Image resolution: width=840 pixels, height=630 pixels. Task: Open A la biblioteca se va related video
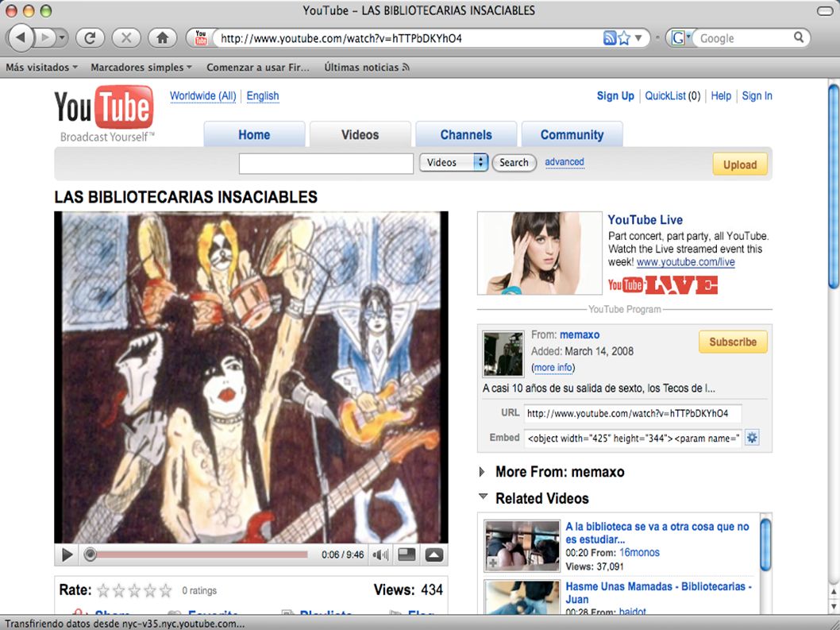[x=657, y=533]
